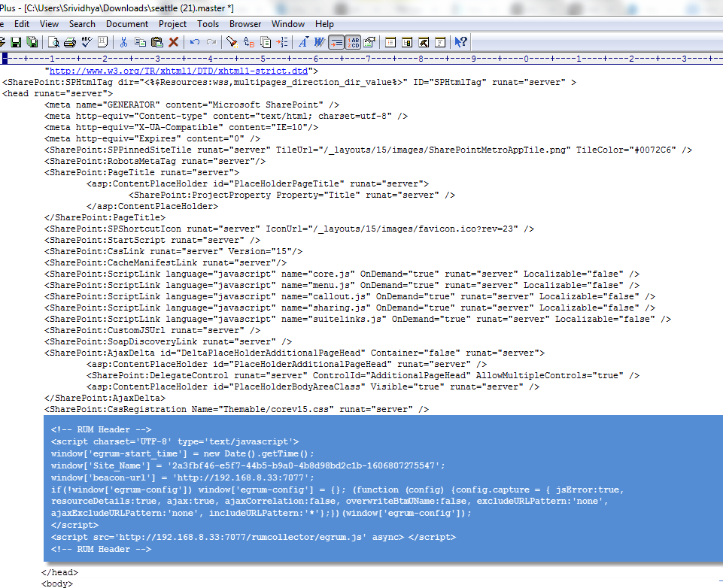Toggle Word Wrap W icon
Viewport: 723px width, 588px height.
319,42
